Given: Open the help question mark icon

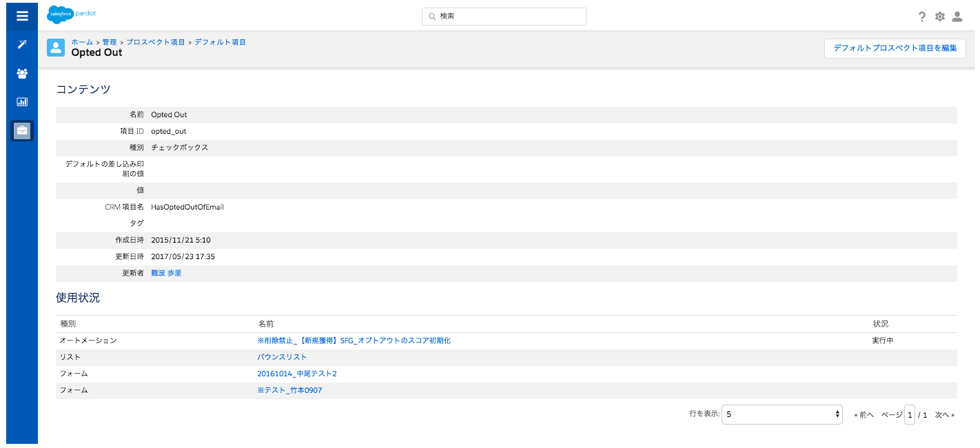Looking at the screenshot, I should (922, 17).
